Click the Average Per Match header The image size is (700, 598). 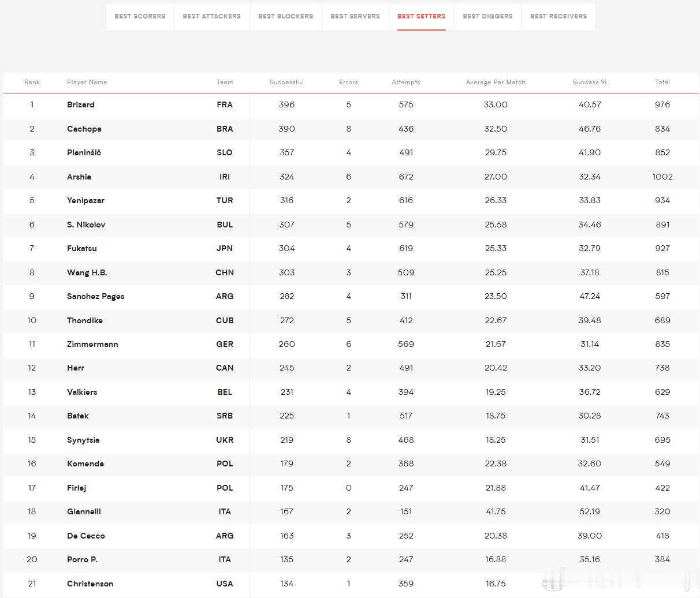496,82
